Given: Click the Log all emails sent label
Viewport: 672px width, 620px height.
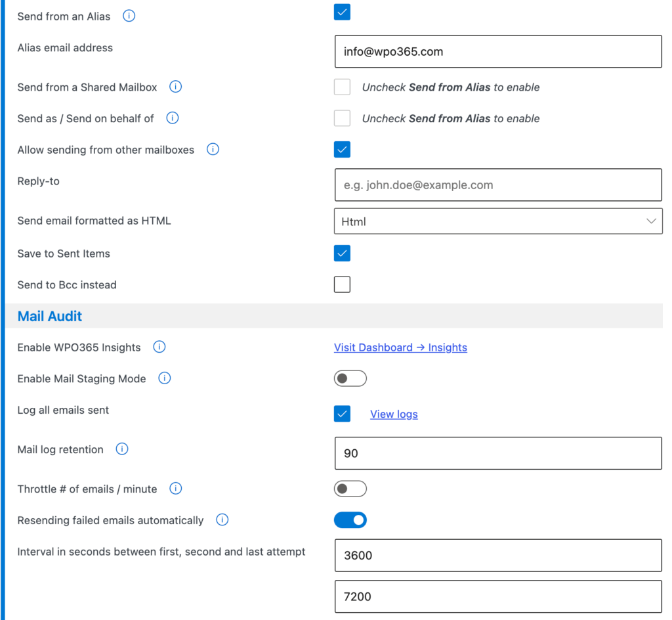Looking at the screenshot, I should pos(63,410).
